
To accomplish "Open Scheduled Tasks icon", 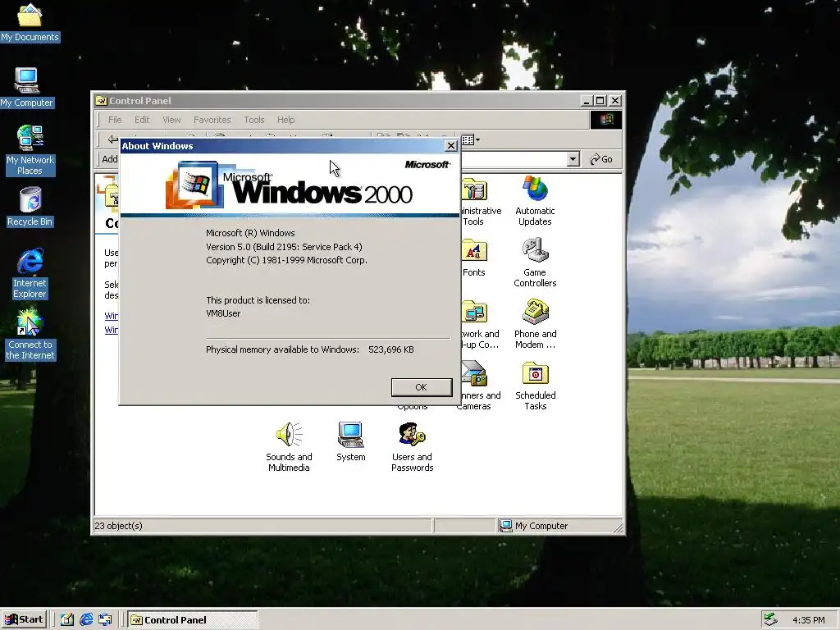I will click(x=535, y=386).
